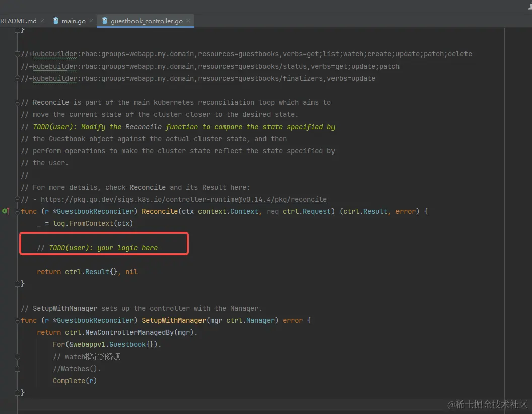This screenshot has width=532, height=414.
Task: Click fold end marker at finalizers rbac line
Action: click(x=17, y=79)
